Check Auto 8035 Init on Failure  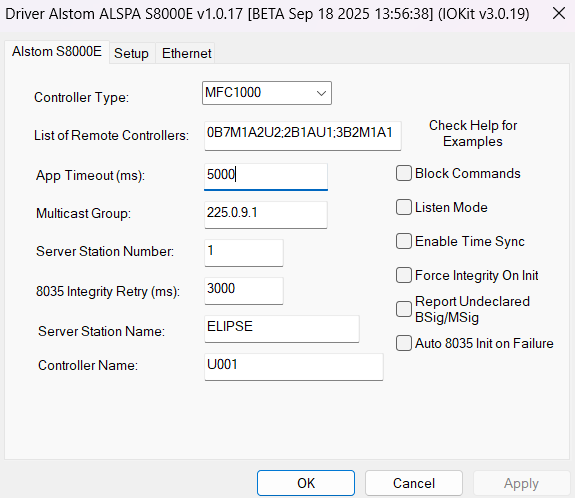click(404, 343)
